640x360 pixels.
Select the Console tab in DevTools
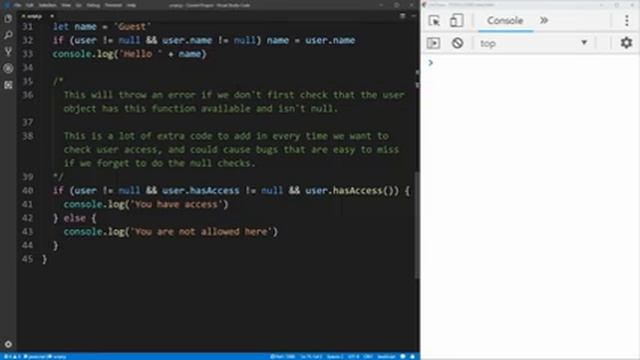[505, 20]
